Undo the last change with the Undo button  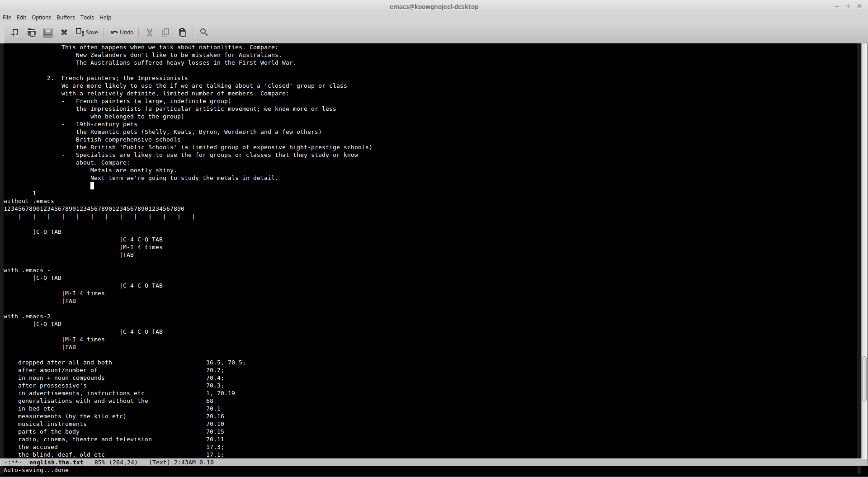click(x=122, y=32)
